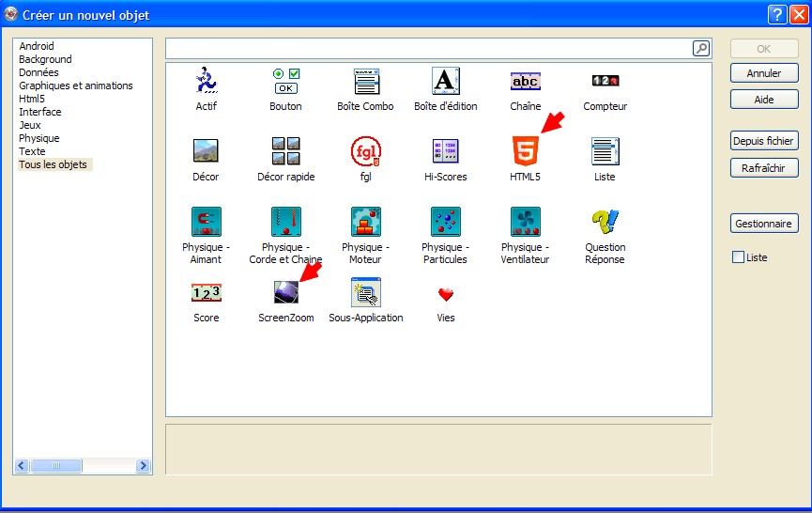
Task: Select the Boîte d'édition object
Action: (x=445, y=82)
